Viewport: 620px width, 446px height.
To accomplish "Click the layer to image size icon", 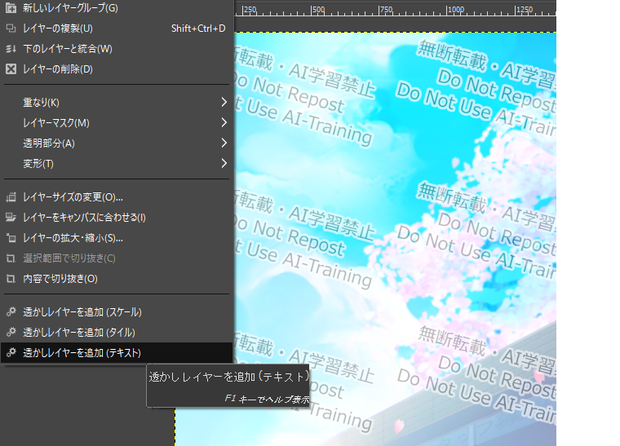I will click(11, 217).
